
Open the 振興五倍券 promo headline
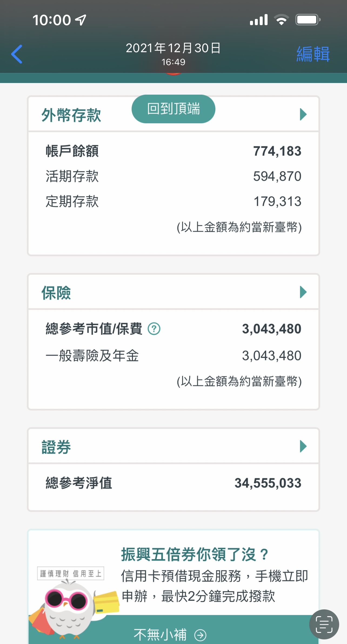195,554
